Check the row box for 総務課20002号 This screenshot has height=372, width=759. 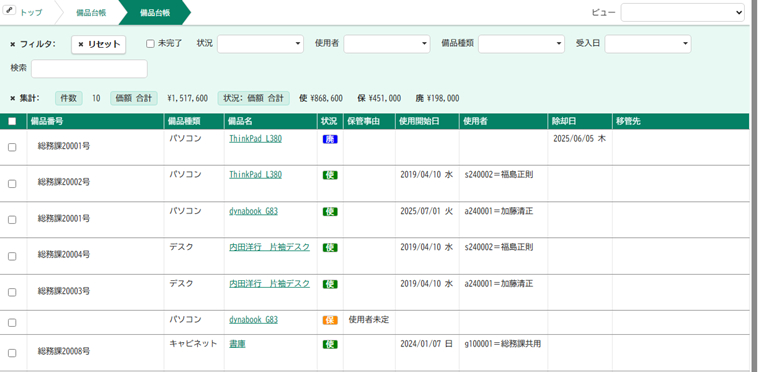12,184
